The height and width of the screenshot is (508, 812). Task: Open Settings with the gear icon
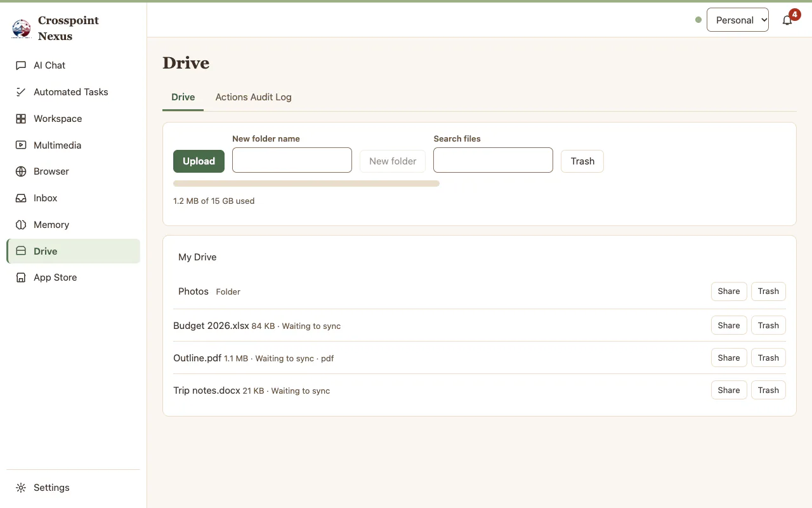21,488
